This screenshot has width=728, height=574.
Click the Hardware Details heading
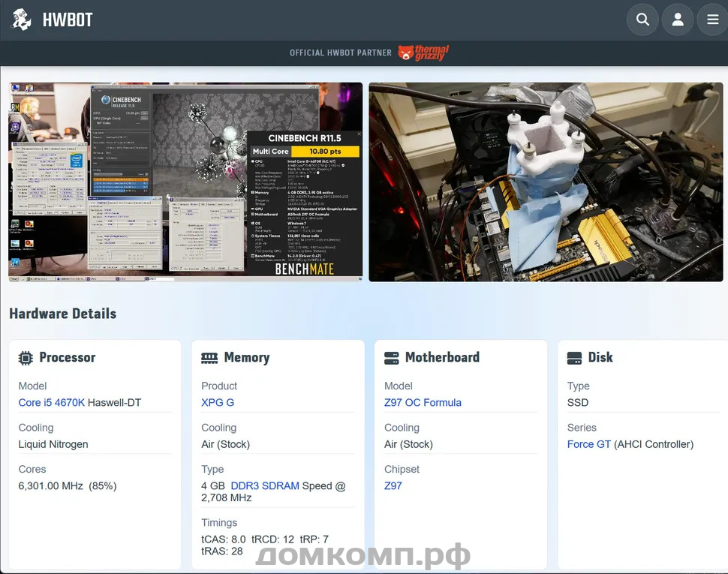point(63,314)
